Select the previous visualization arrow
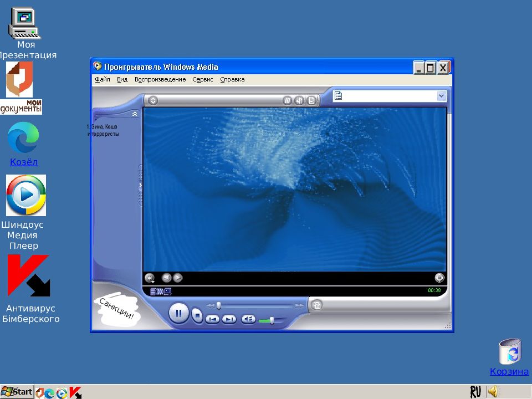532x399 pixels. pos(166,278)
